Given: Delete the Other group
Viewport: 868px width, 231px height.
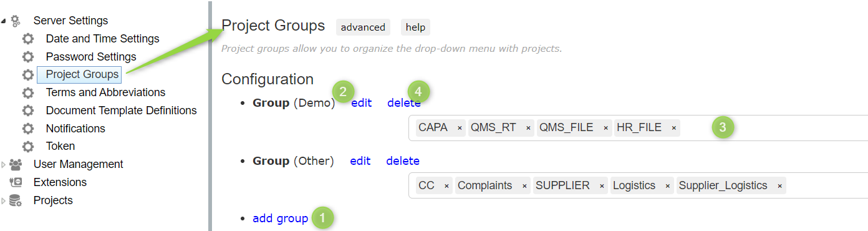Looking at the screenshot, I should pyautogui.click(x=403, y=161).
